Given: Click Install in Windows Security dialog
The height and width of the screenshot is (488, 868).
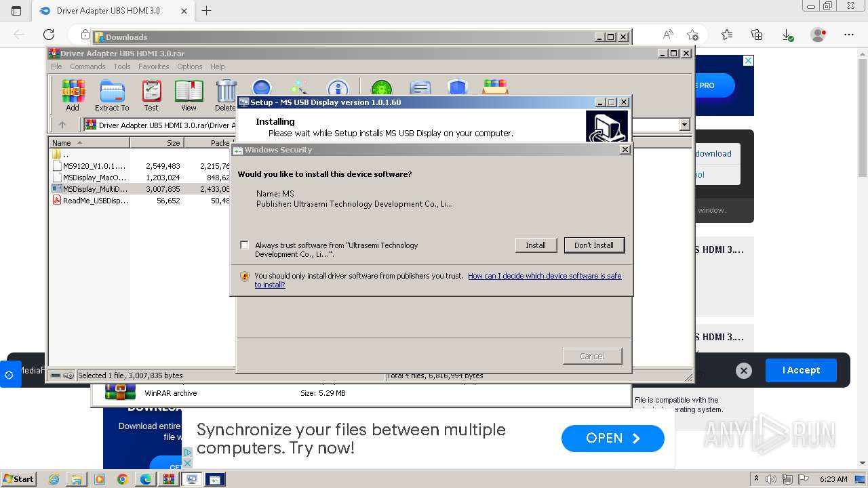Looking at the screenshot, I should 536,245.
